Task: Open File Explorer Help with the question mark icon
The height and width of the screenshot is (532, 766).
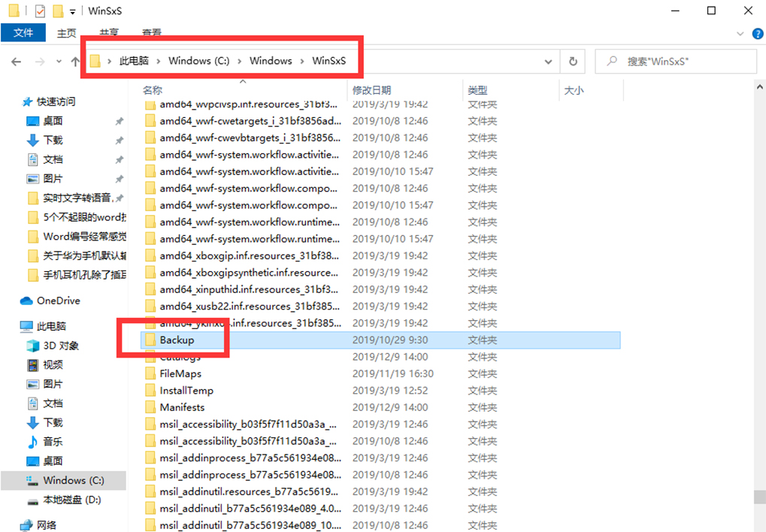Action: 758,33
